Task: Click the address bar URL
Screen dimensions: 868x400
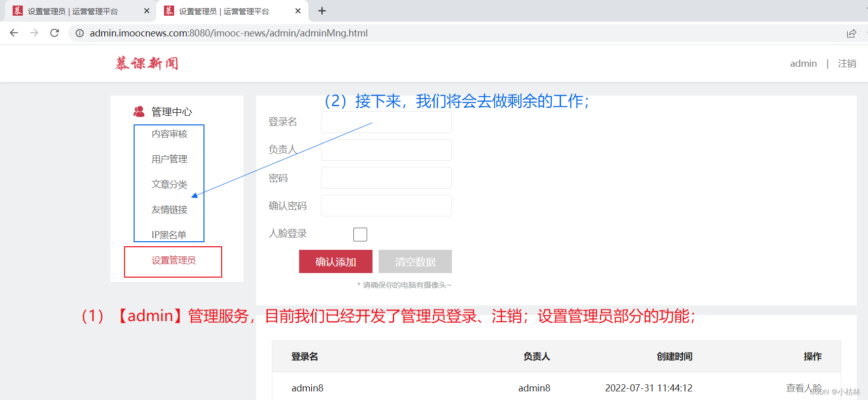Action: tap(229, 33)
